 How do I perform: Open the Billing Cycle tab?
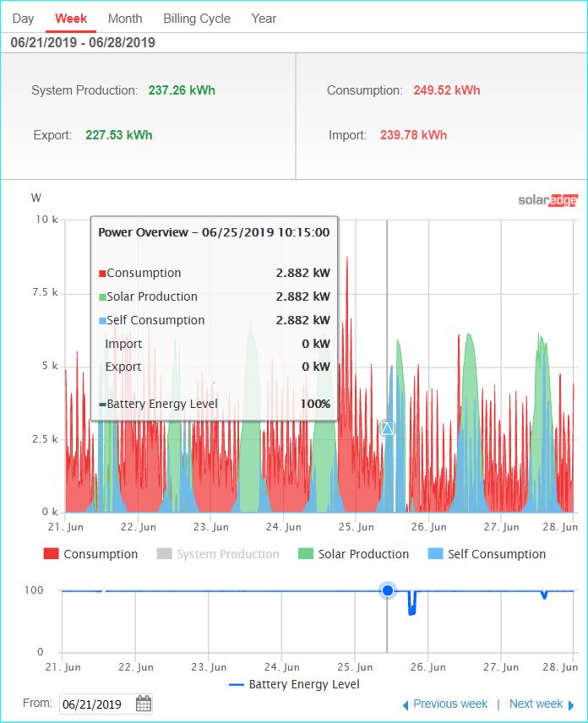(197, 19)
